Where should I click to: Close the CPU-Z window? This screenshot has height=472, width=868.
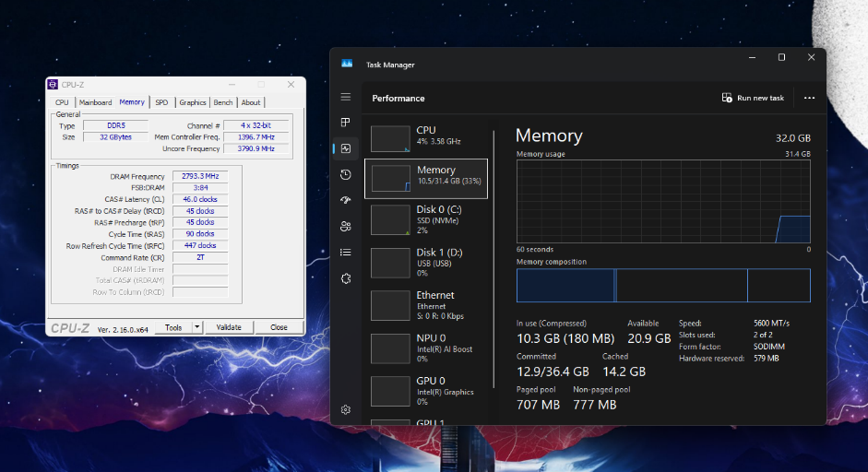pyautogui.click(x=291, y=84)
